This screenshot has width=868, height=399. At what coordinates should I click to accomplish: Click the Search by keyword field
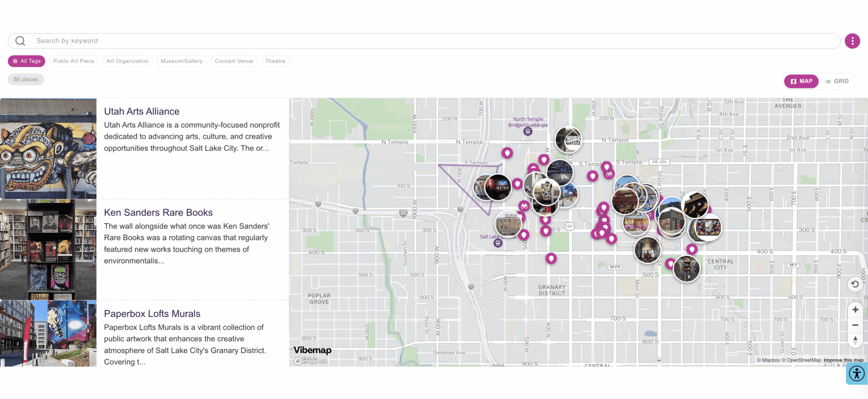pos(424,41)
